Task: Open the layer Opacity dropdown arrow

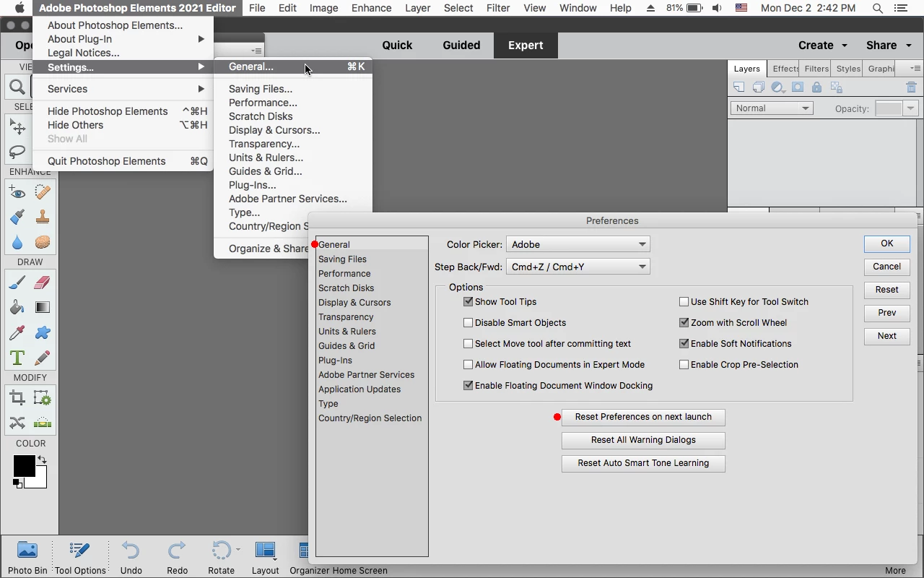Action: [x=911, y=108]
